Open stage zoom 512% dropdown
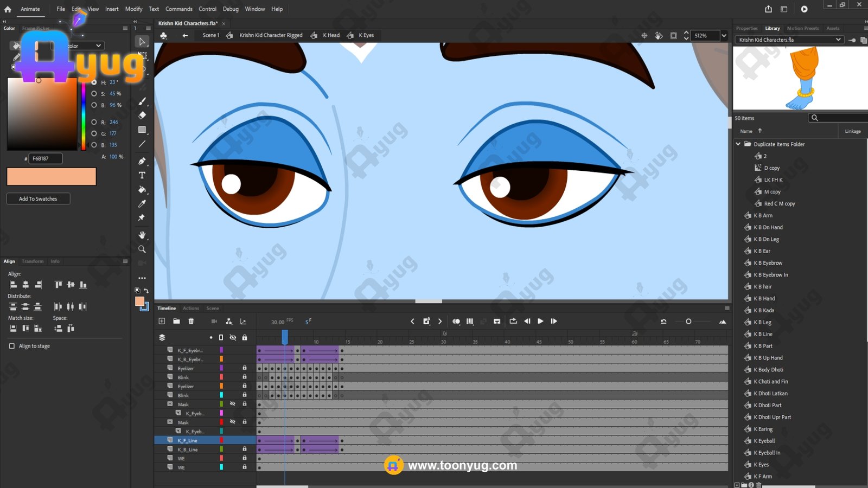 tap(724, 36)
